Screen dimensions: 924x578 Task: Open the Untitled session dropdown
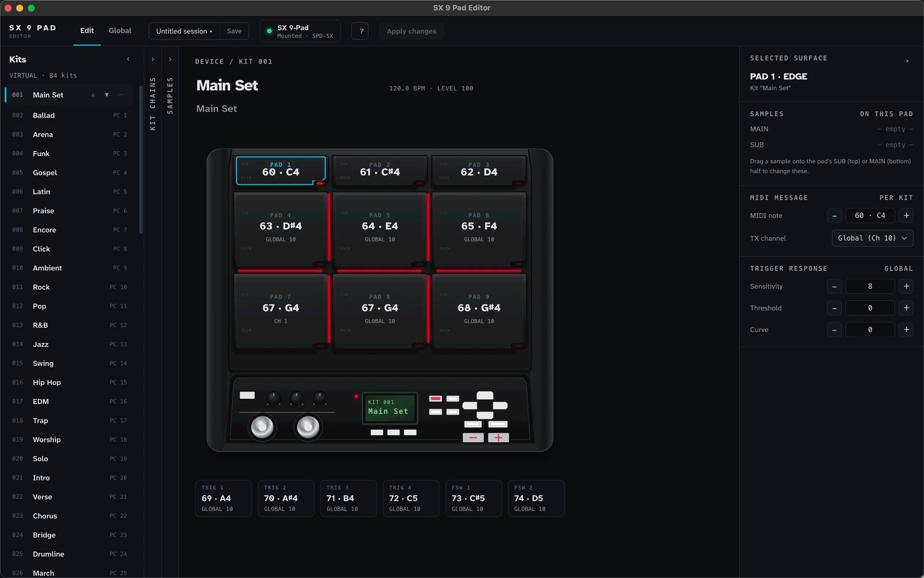(184, 31)
